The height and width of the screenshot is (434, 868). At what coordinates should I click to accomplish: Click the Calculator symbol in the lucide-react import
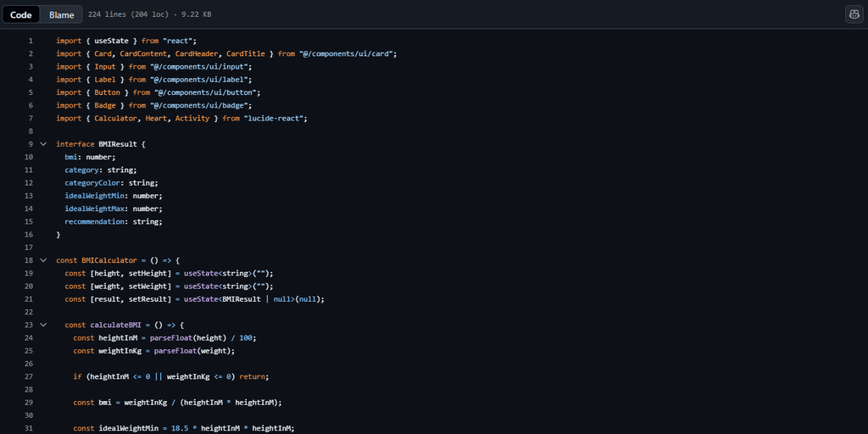click(x=115, y=118)
